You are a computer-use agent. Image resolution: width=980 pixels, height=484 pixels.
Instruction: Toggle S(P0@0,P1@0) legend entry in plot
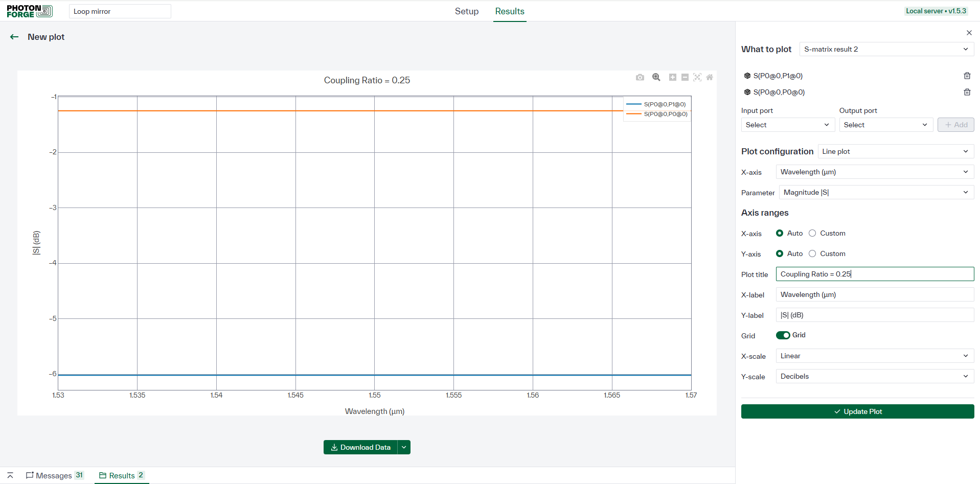tap(656, 104)
